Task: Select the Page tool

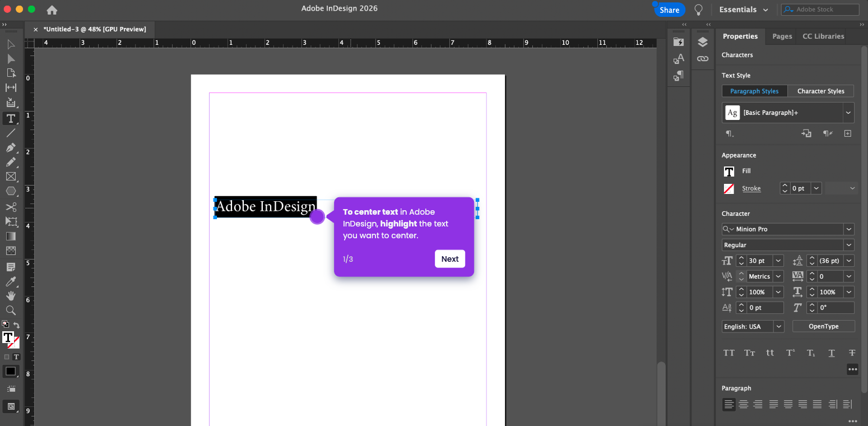Action: pyautogui.click(x=11, y=73)
